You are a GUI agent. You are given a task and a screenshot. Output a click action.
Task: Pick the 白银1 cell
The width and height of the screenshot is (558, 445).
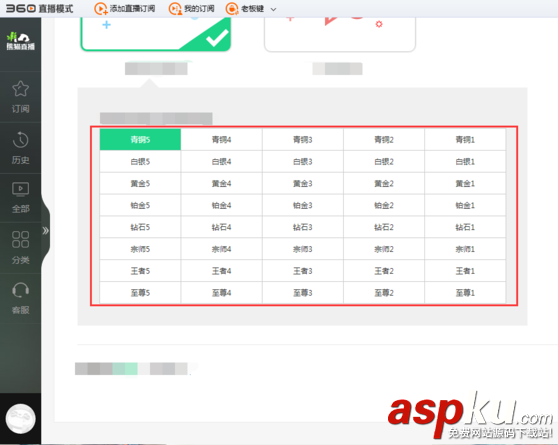coord(465,162)
